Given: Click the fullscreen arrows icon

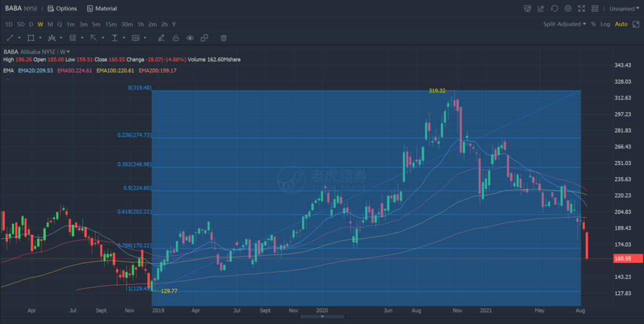Looking at the screenshot, I should tap(581, 8).
